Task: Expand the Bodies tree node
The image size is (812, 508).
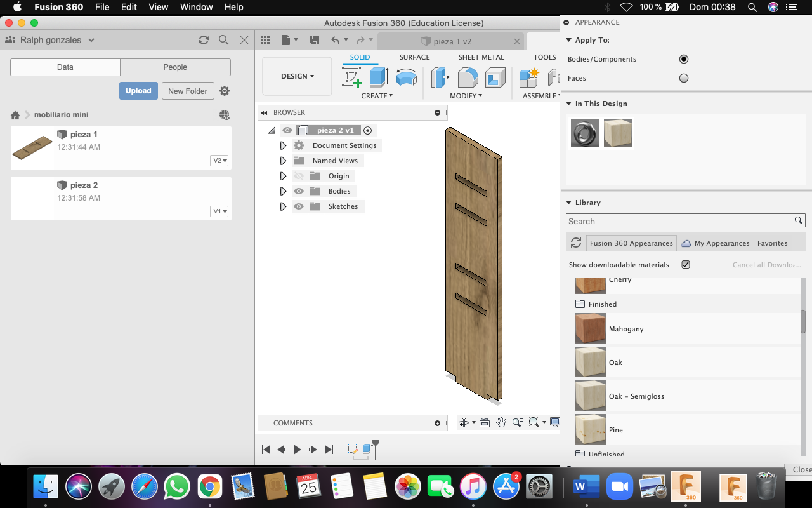Action: (284, 191)
